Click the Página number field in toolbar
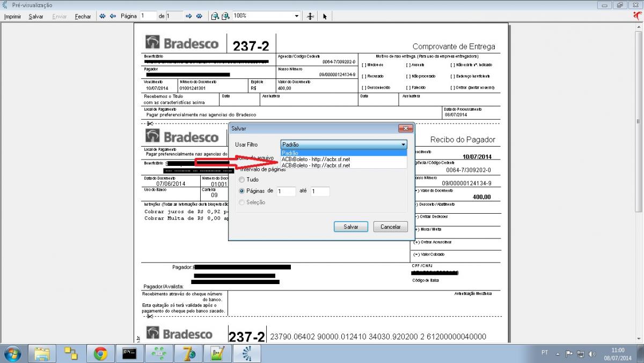Image resolution: width=644 pixels, height=363 pixels. [148, 16]
